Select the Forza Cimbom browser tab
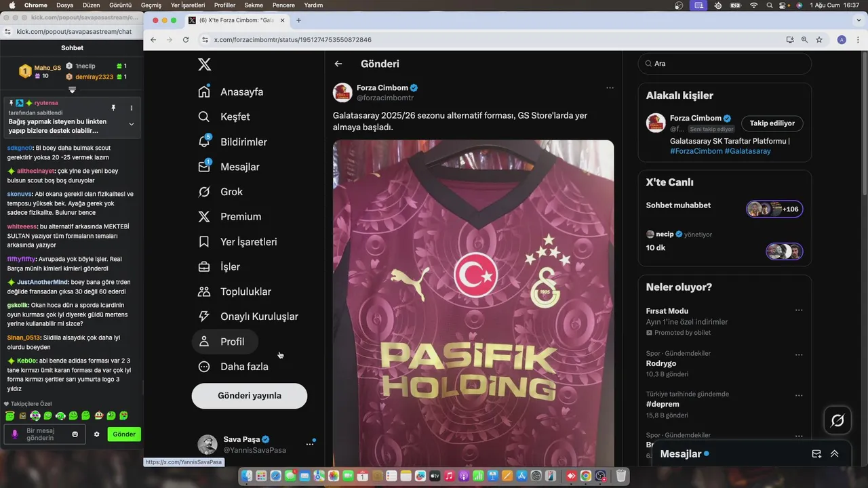The width and height of the screenshot is (868, 488). [235, 20]
